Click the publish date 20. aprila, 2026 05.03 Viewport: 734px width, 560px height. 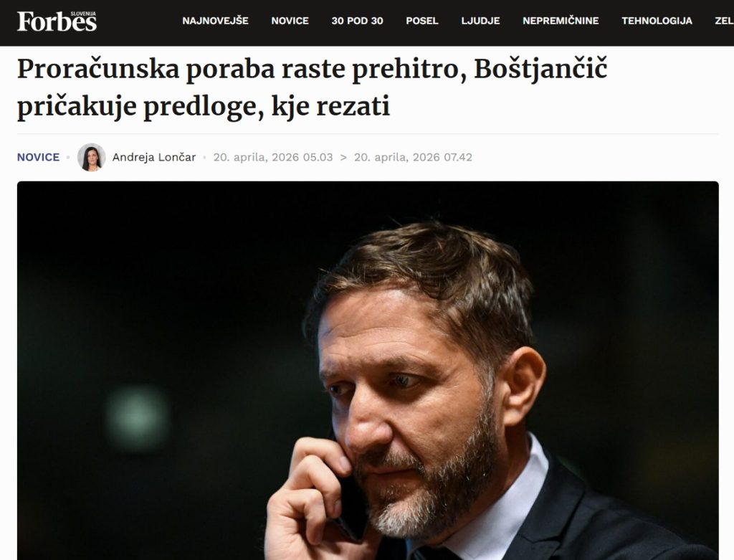pos(273,157)
